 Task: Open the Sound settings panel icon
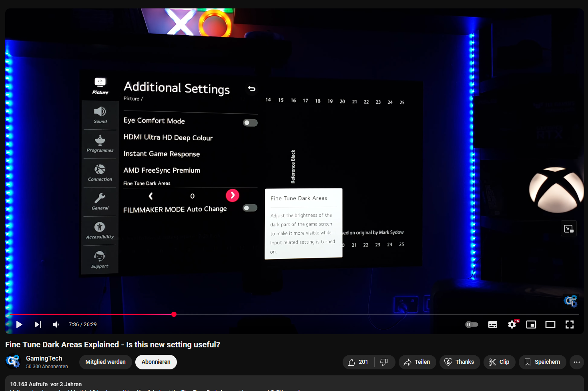point(100,115)
